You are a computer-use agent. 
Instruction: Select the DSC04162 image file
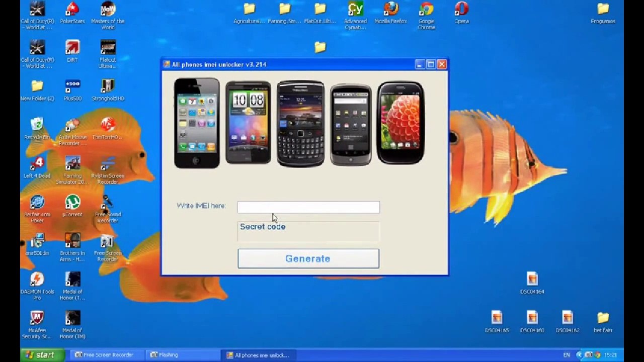[x=568, y=322]
